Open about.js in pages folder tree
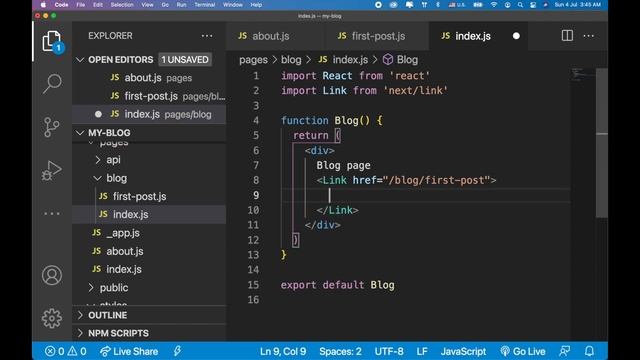This screenshot has height=360, width=640. (149, 251)
